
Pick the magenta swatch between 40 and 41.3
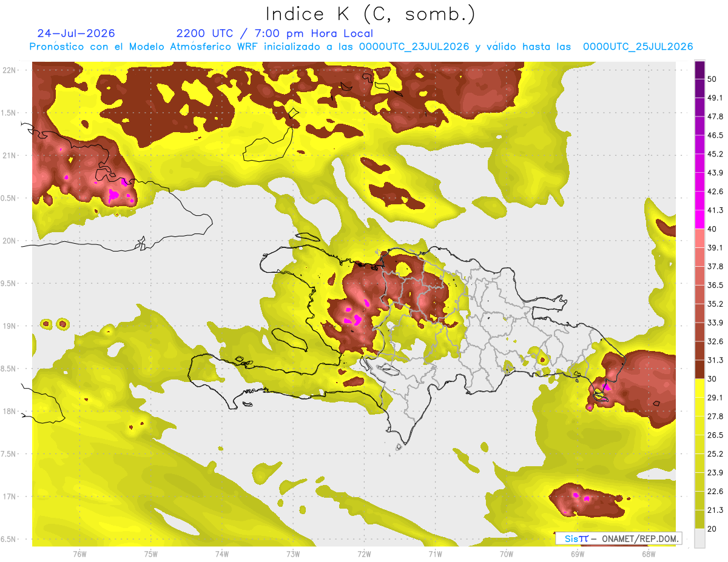pyautogui.click(x=699, y=219)
